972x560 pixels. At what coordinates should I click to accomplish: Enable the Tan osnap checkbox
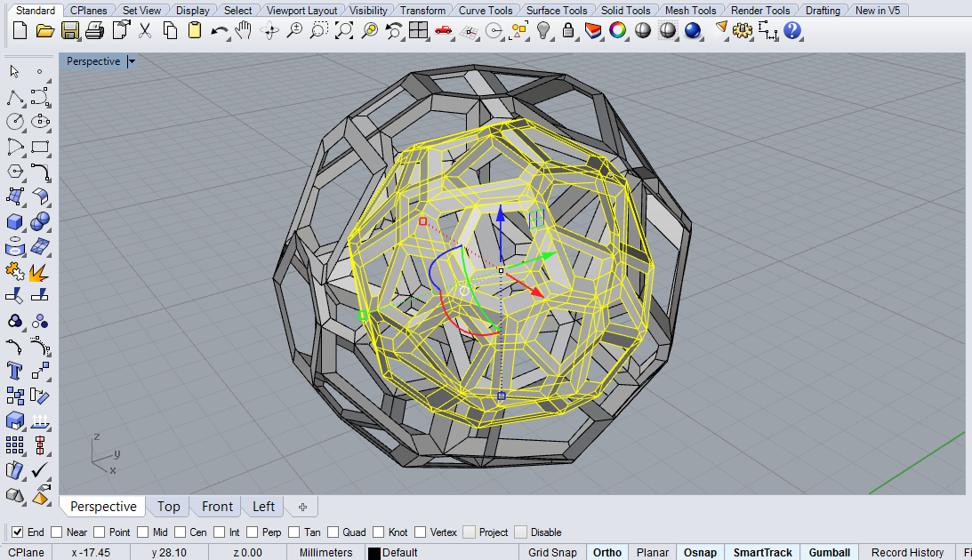[x=293, y=532]
